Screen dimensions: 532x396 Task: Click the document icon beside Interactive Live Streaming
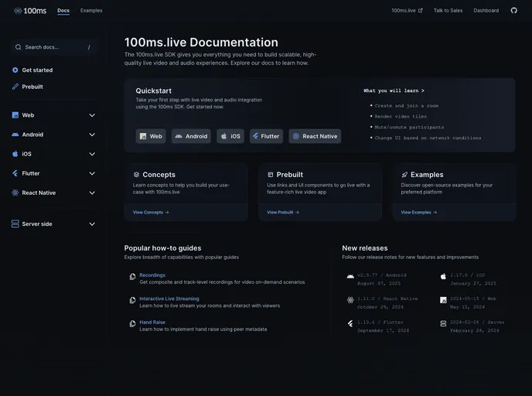132,300
